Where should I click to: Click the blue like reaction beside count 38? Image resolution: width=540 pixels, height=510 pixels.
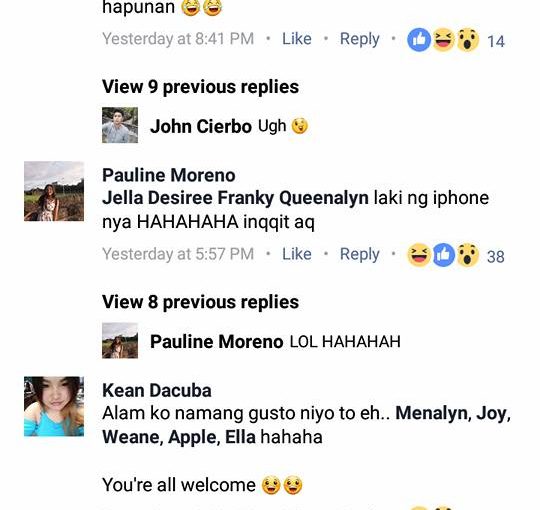click(x=443, y=255)
